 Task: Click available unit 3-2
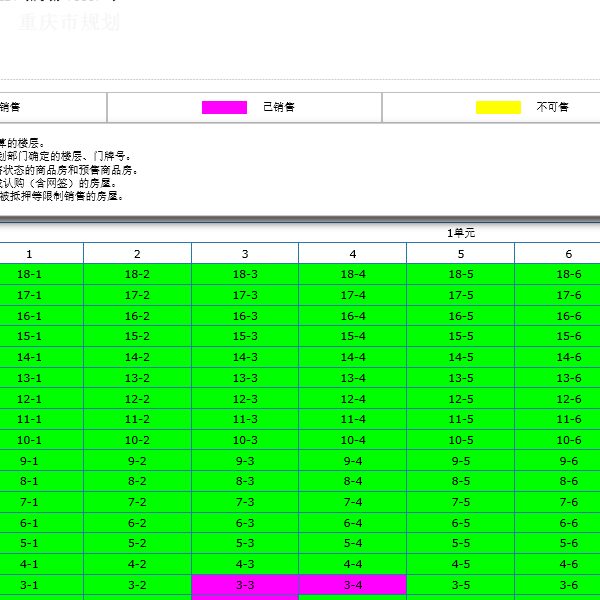[137, 585]
